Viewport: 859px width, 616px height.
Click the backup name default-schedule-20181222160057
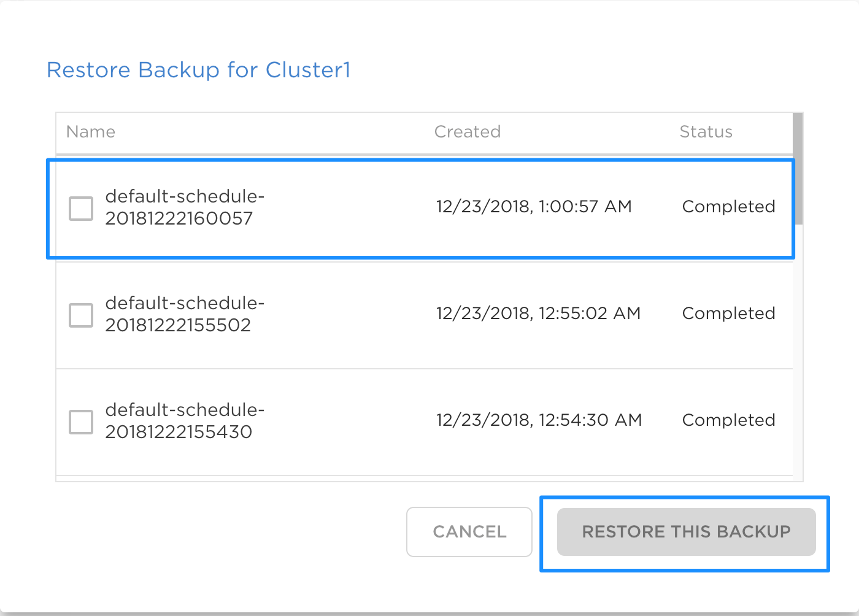(185, 207)
